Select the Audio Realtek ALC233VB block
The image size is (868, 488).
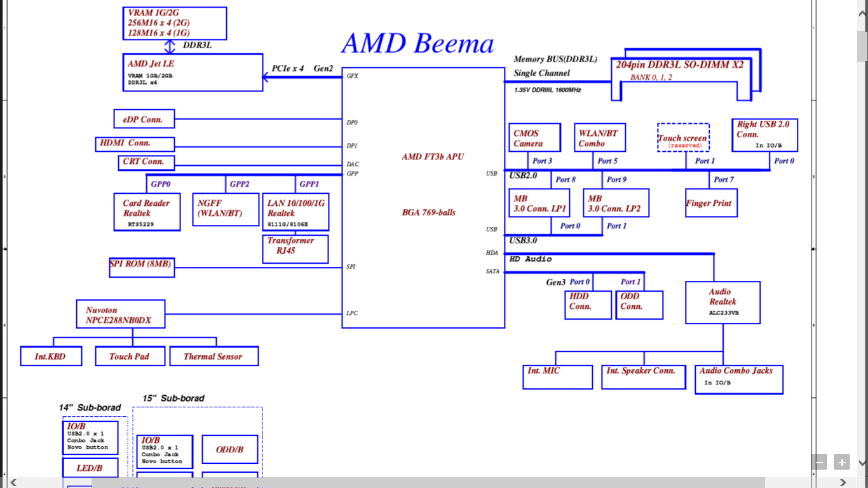point(723,302)
